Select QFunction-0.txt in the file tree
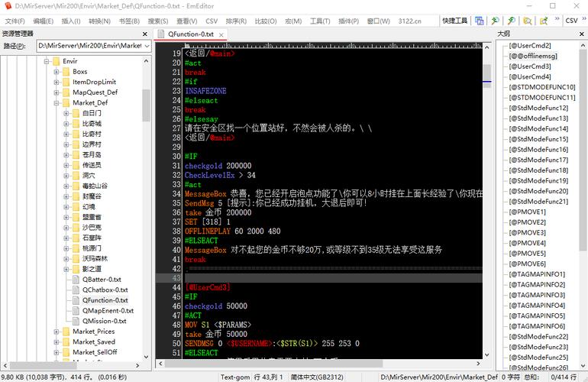This screenshot has height=382, width=588. (105, 300)
